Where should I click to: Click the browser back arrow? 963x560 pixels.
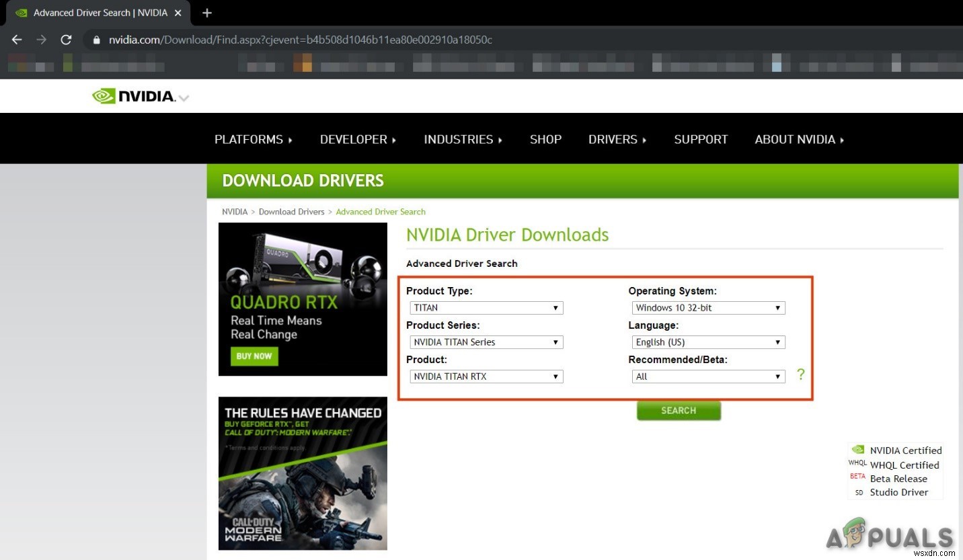tap(17, 40)
